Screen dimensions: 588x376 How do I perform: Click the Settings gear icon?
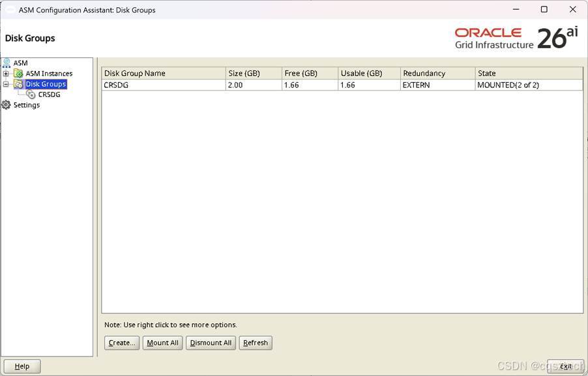(7, 105)
